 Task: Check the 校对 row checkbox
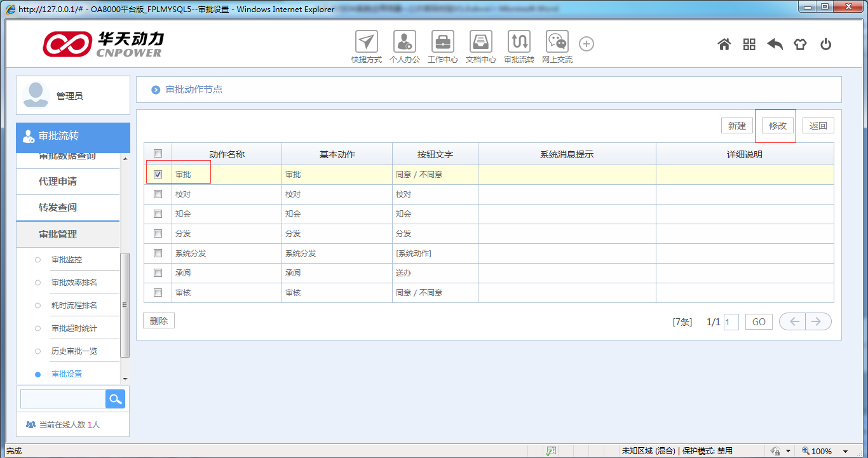pyautogui.click(x=158, y=193)
